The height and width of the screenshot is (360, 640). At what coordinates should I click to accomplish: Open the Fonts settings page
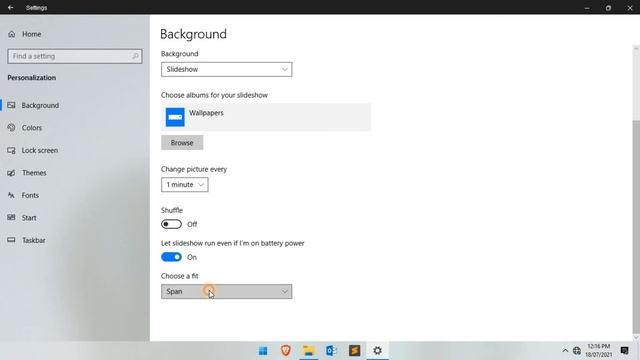point(30,195)
